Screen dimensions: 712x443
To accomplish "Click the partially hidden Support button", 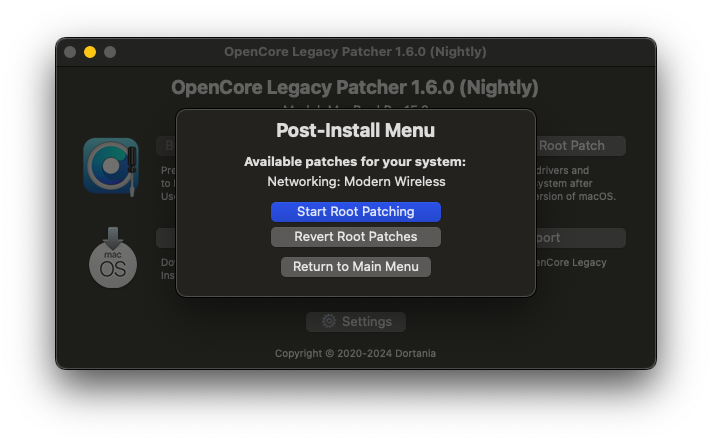I will click(580, 238).
